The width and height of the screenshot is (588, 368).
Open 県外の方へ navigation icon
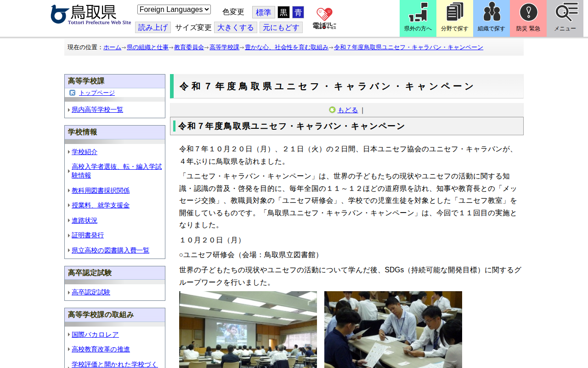tap(418, 18)
